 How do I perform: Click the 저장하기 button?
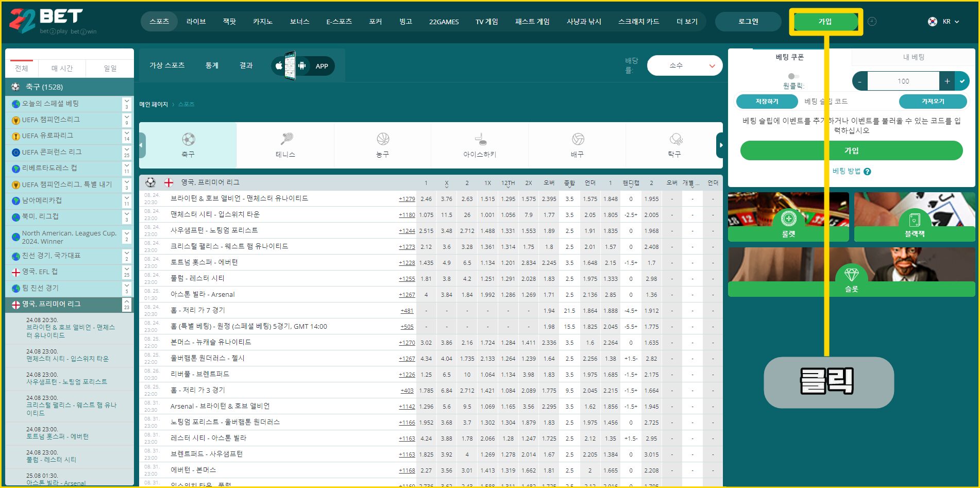pyautogui.click(x=767, y=102)
